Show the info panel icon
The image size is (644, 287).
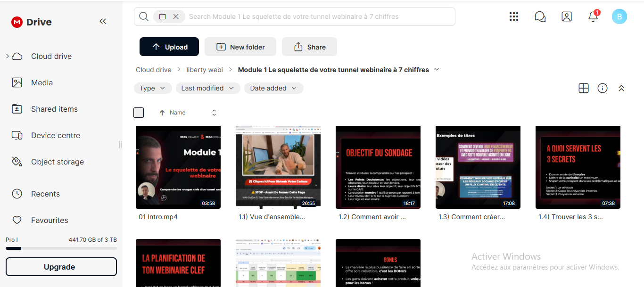click(x=602, y=88)
